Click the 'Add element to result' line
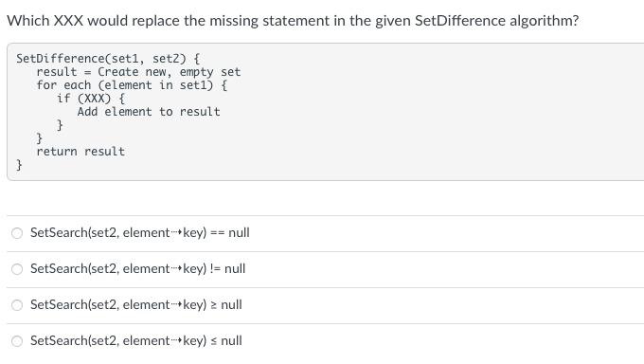This screenshot has height=364, width=644. click(149, 112)
